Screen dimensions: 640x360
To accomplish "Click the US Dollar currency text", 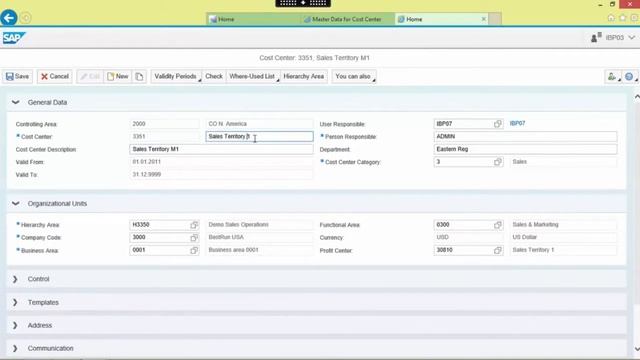I will point(524,237).
